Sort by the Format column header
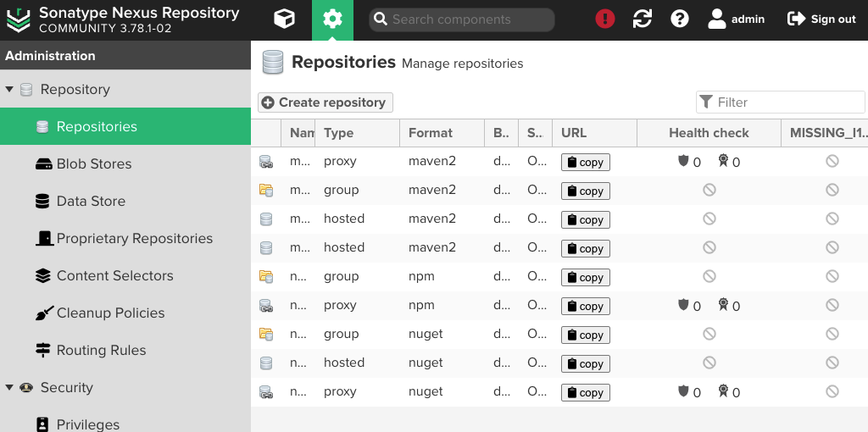The height and width of the screenshot is (432, 868). [442, 133]
